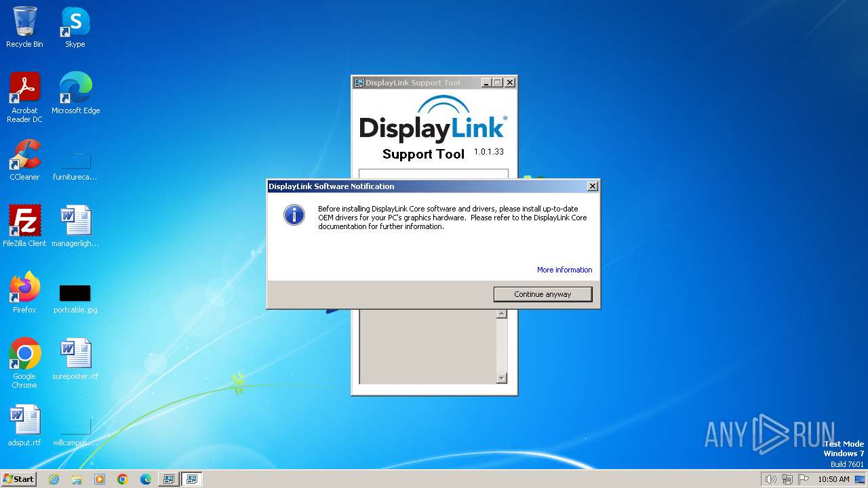868x488 pixels.
Task: Open Edge from the taskbar
Action: 146,479
